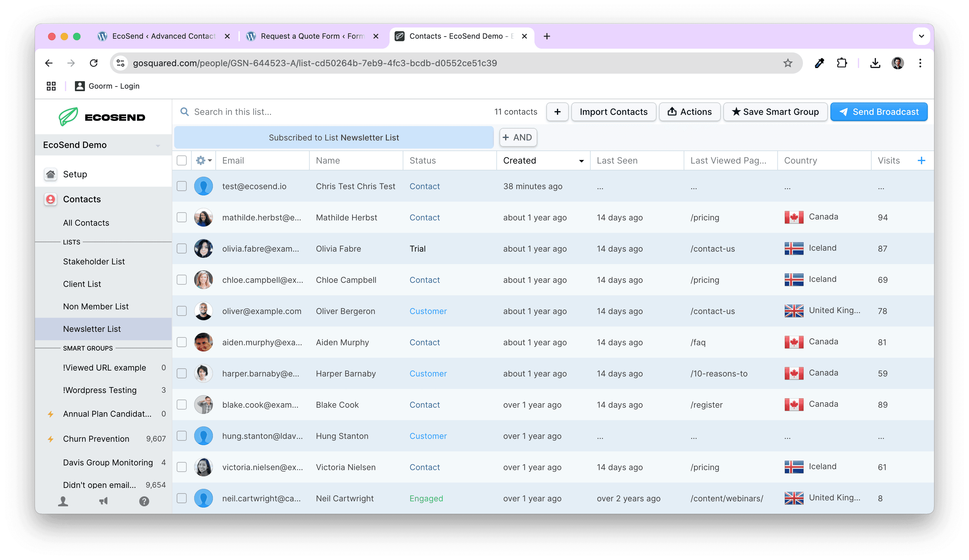
Task: Open the Non Member List
Action: 96,307
